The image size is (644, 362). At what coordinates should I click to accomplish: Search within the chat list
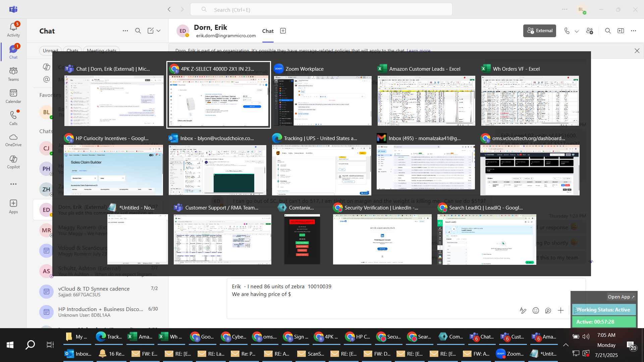[138, 31]
